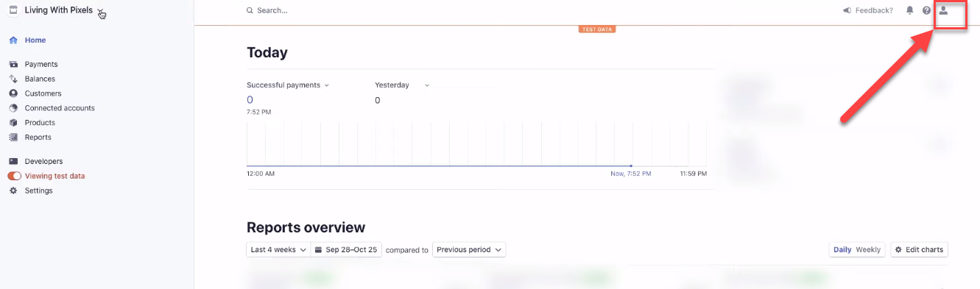This screenshot has height=289, width=980.
Task: Click the Feedback megaphone icon
Action: [x=847, y=10]
